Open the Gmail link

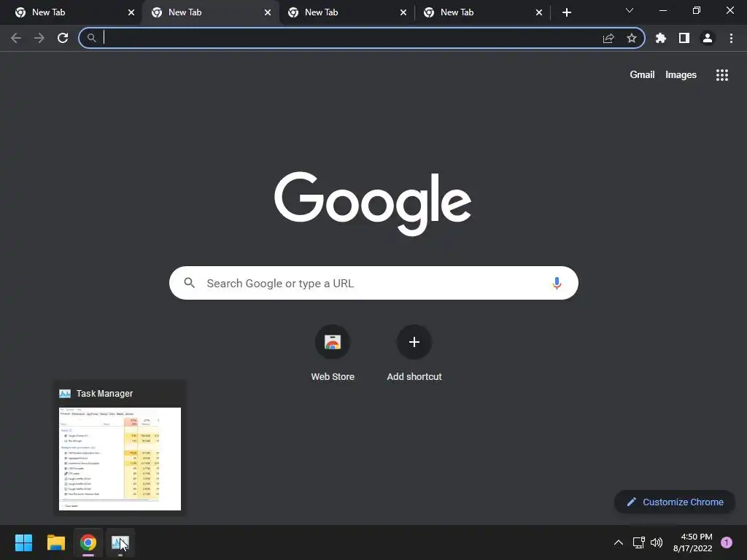point(642,75)
